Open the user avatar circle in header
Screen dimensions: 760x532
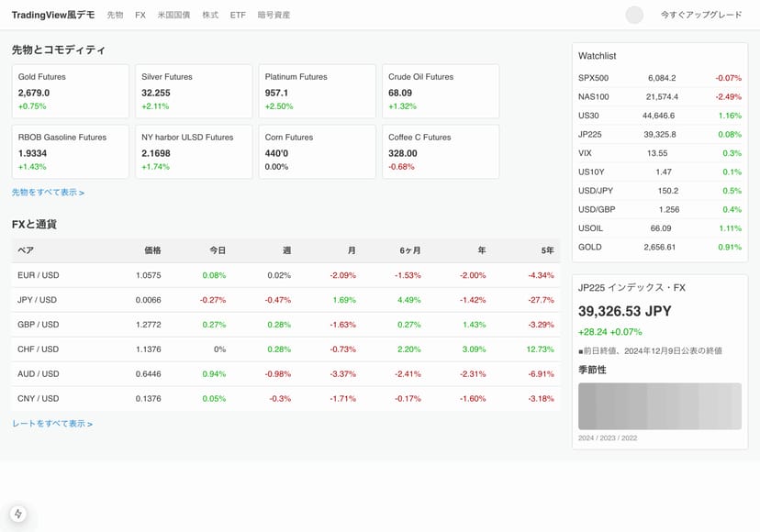point(634,15)
